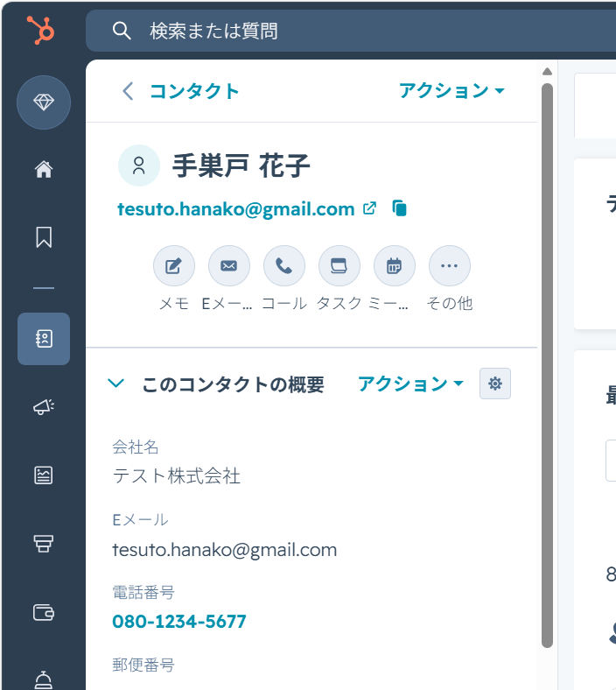Screen dimensions: 616x690
Task: Open Sales storefront icon in sidebar
Action: [x=44, y=544]
